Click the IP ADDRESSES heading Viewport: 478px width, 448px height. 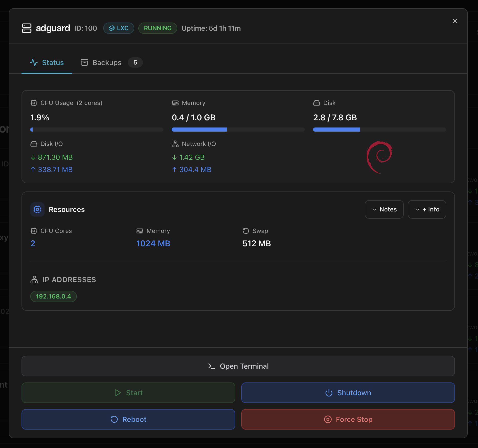pyautogui.click(x=69, y=280)
